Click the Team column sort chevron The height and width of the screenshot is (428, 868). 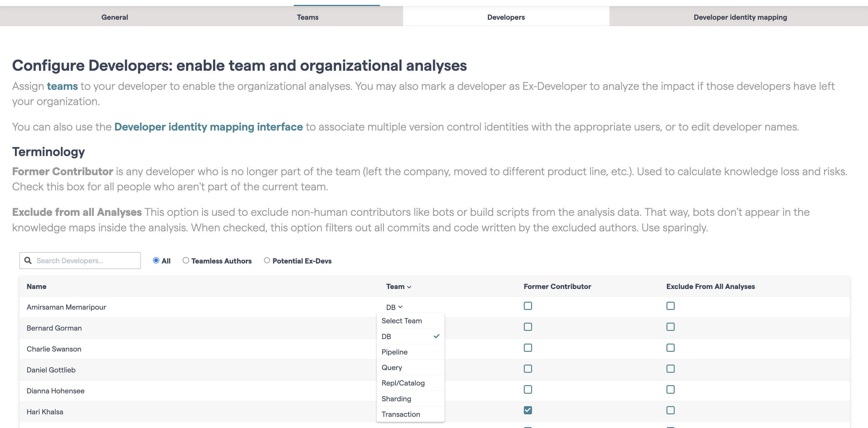coord(409,287)
